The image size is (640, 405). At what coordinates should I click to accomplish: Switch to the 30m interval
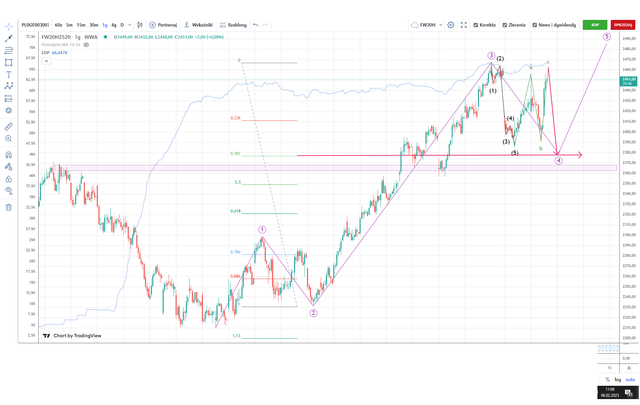(x=94, y=25)
